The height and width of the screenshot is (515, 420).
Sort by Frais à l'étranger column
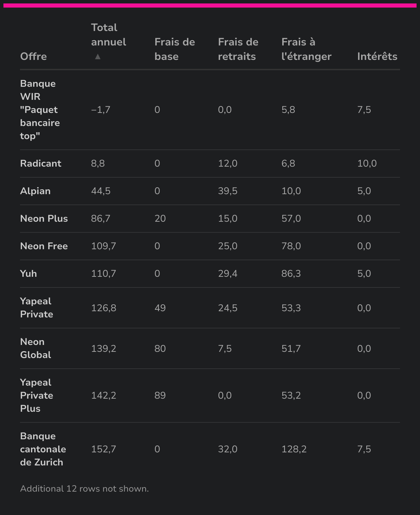pos(306,49)
